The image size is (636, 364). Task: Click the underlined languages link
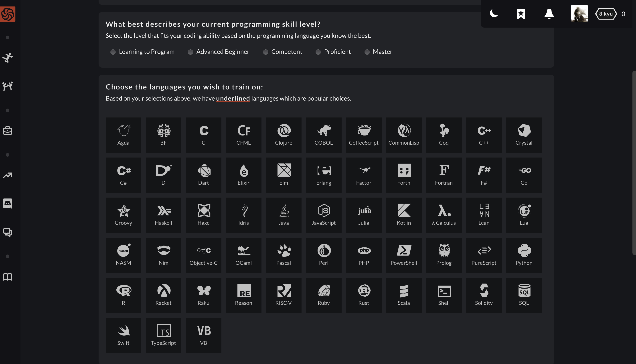[x=233, y=98]
